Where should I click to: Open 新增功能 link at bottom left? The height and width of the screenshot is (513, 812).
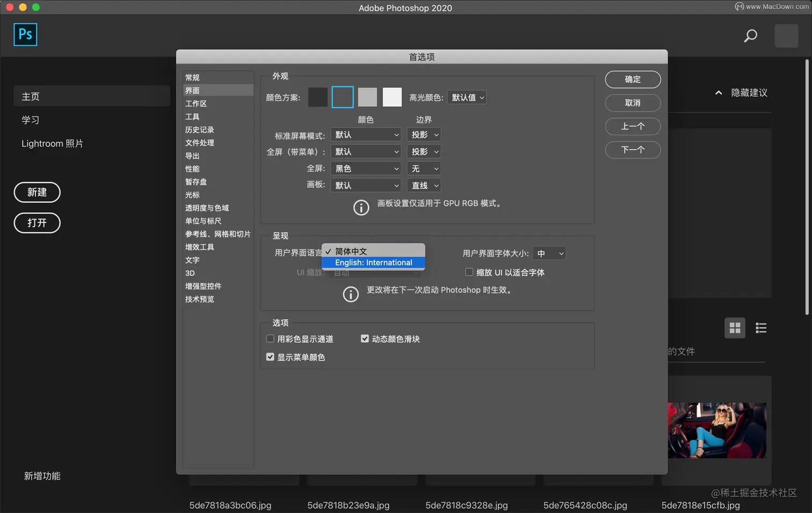coord(42,476)
